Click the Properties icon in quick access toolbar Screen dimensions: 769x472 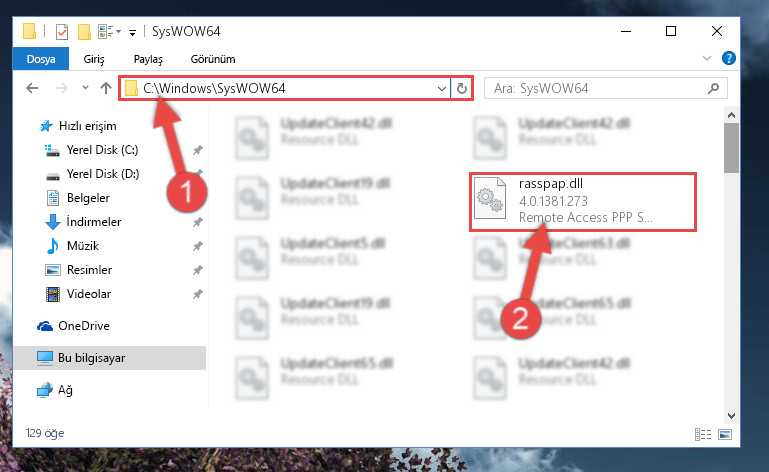coord(62,32)
